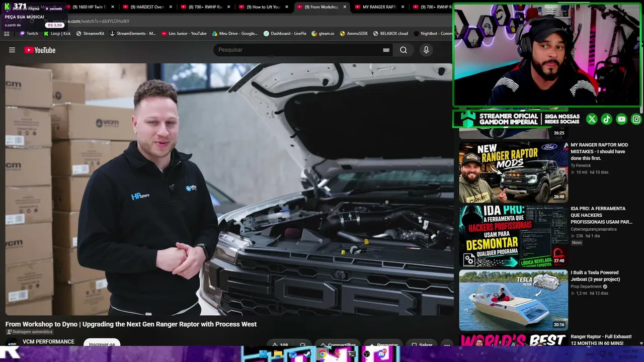
Task: Select the 'MY RANGER RAPTOR' browser tab
Action: (379, 7)
